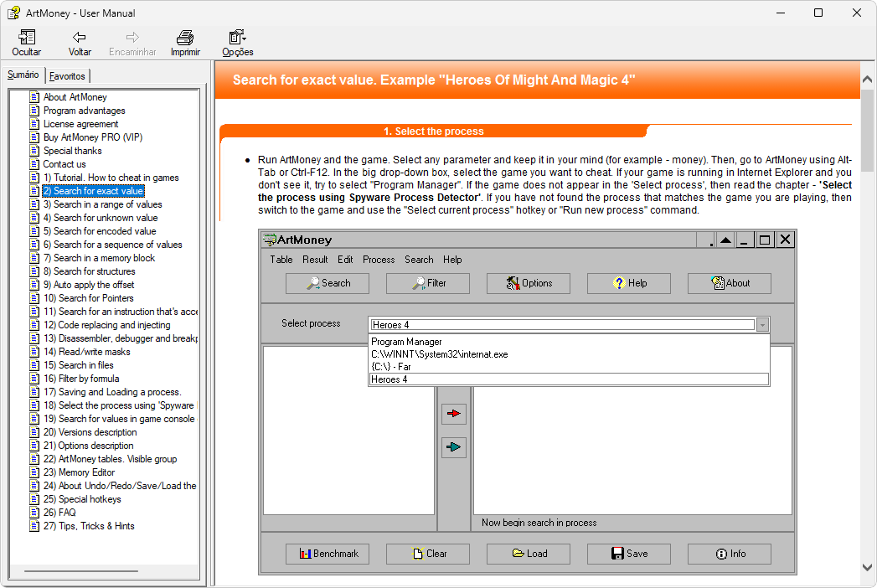
Task: Click the '1. Select the process' heading
Action: click(x=433, y=132)
